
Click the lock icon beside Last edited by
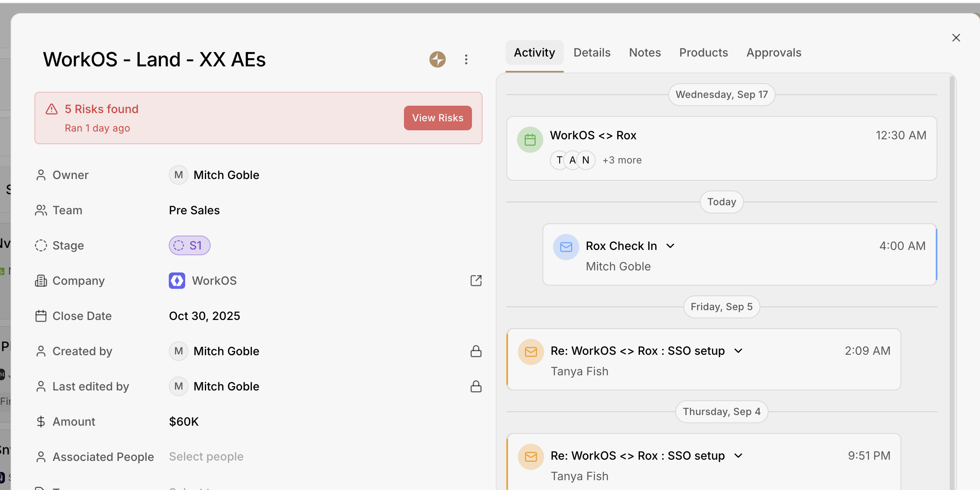(x=476, y=386)
